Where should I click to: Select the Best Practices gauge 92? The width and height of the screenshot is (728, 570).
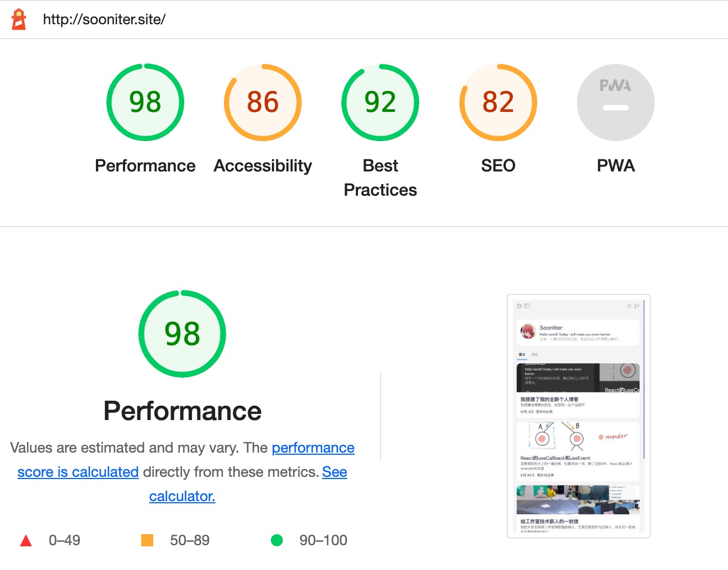click(381, 103)
